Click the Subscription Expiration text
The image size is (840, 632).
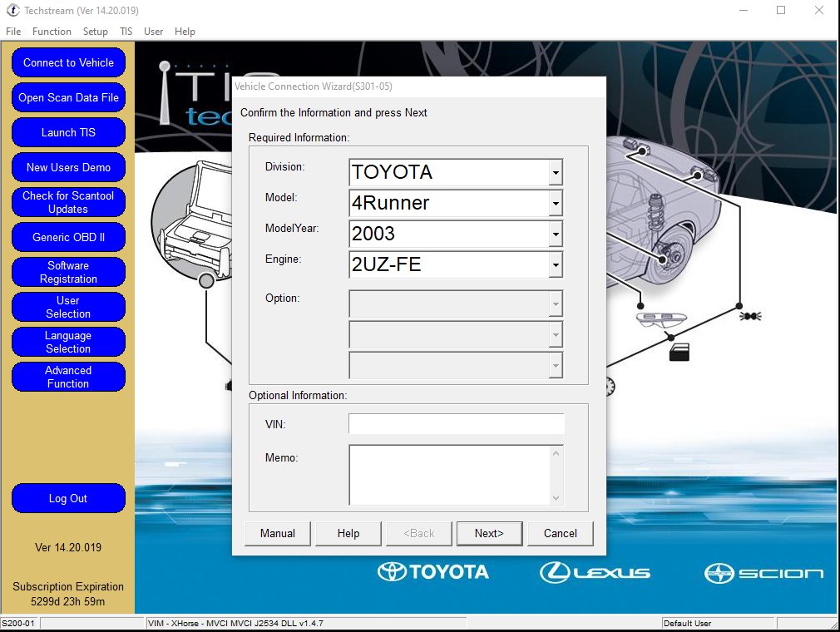(68, 594)
